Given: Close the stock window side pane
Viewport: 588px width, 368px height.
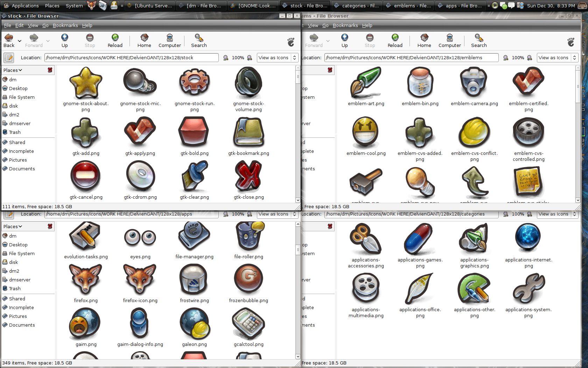Looking at the screenshot, I should point(50,70).
